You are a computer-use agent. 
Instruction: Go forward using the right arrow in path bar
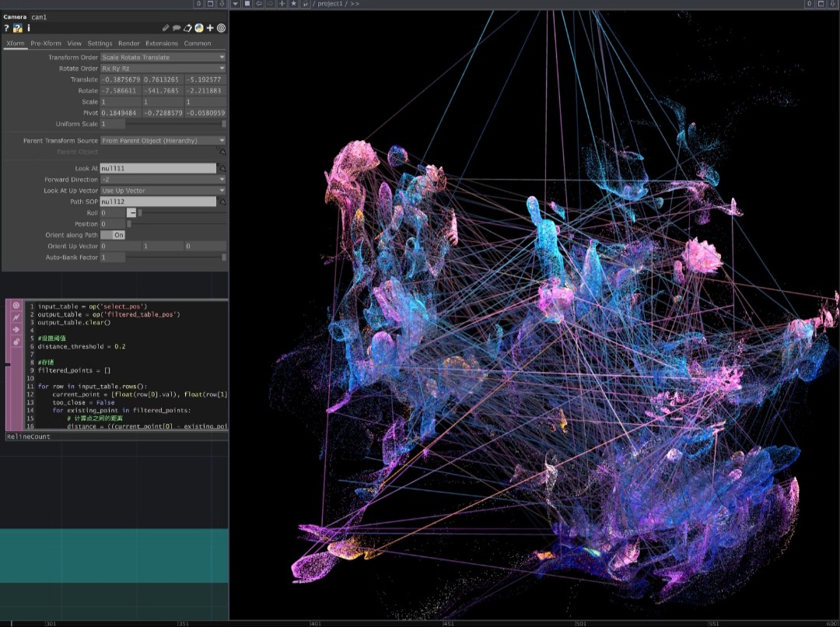(x=271, y=4)
